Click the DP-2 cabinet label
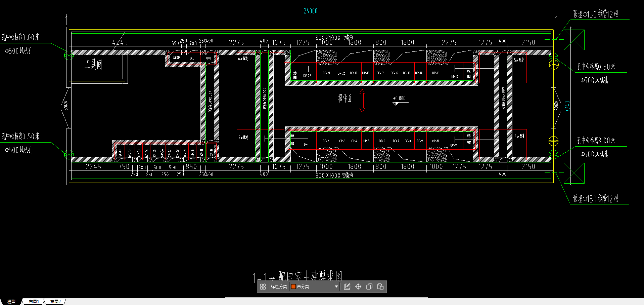 [326, 141]
